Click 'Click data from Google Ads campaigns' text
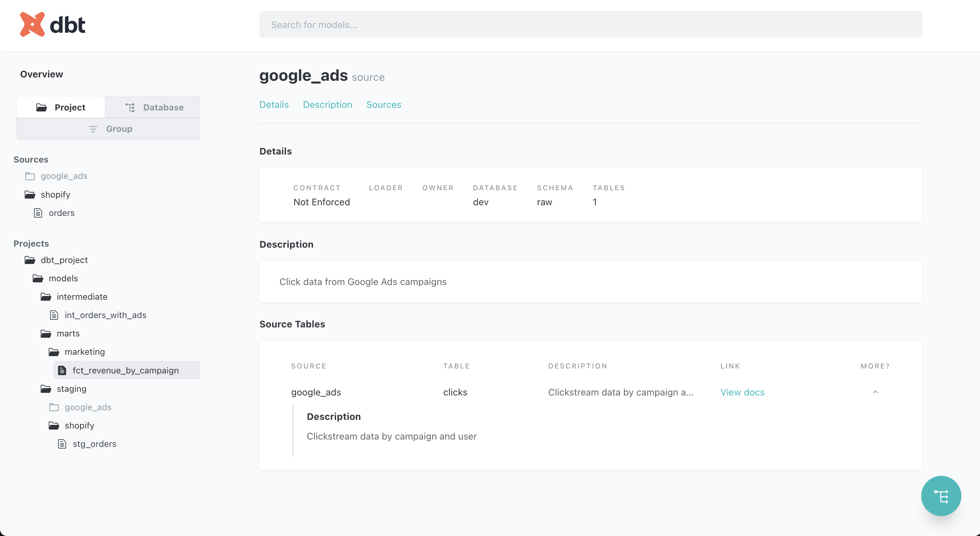 coord(363,282)
